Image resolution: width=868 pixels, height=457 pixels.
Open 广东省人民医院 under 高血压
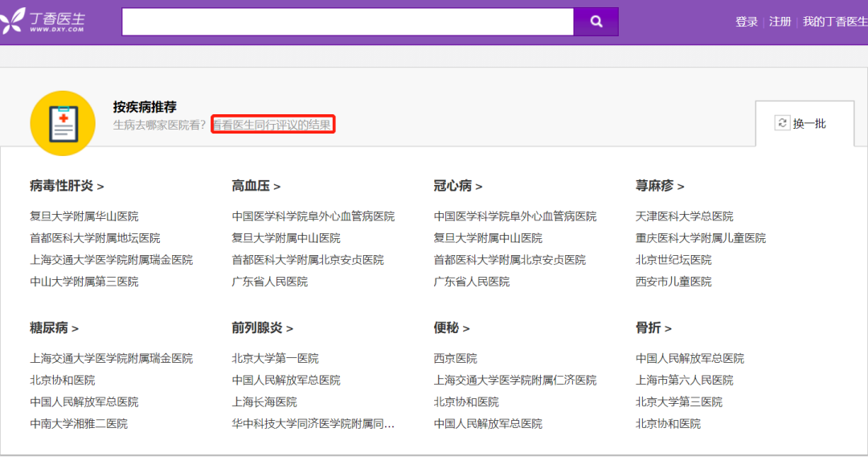pos(269,282)
